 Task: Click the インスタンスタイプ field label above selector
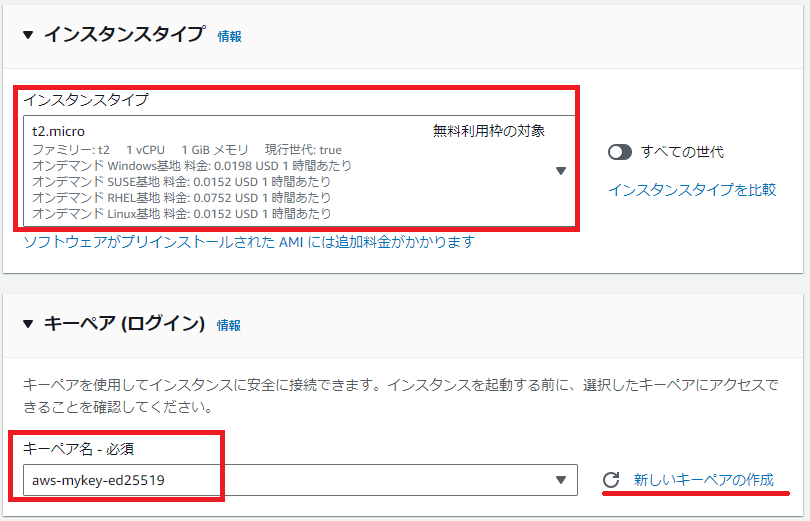pos(85,100)
